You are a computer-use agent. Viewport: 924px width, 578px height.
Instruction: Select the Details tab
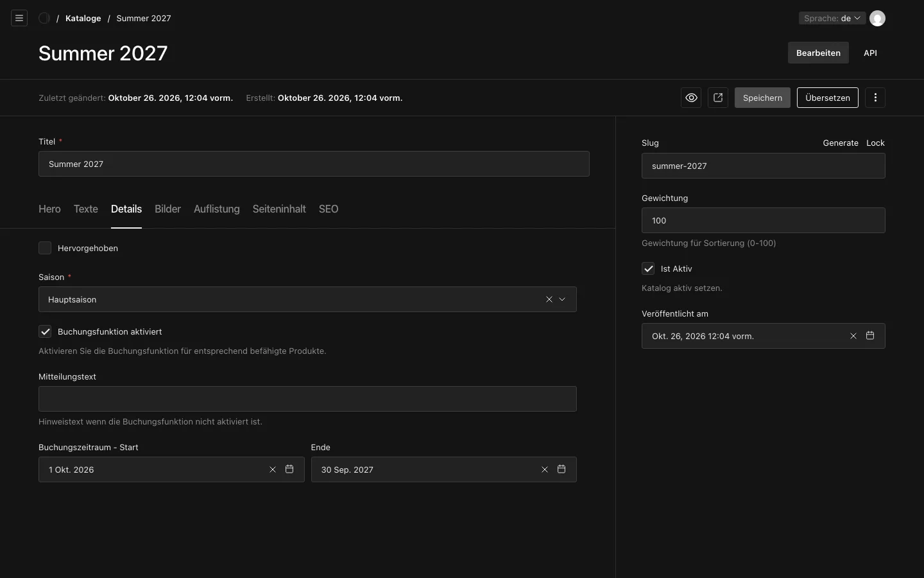[126, 209]
